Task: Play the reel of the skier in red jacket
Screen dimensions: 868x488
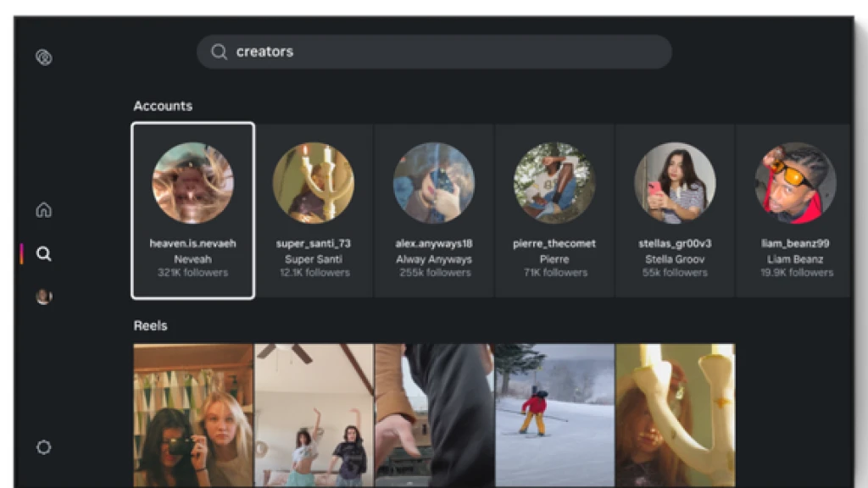Action: point(554,415)
